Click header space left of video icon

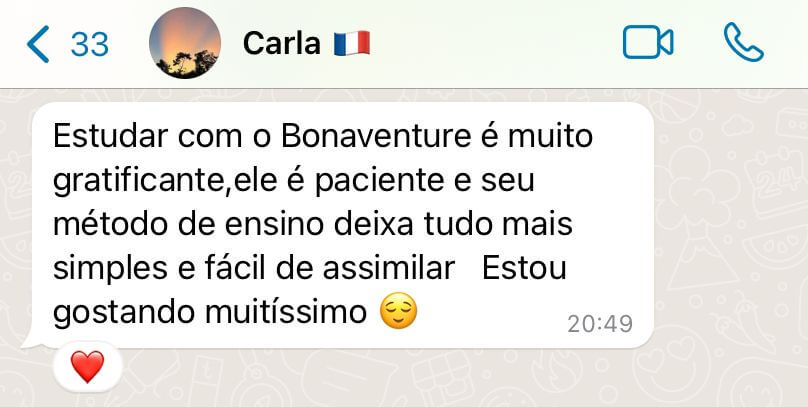(x=495, y=43)
